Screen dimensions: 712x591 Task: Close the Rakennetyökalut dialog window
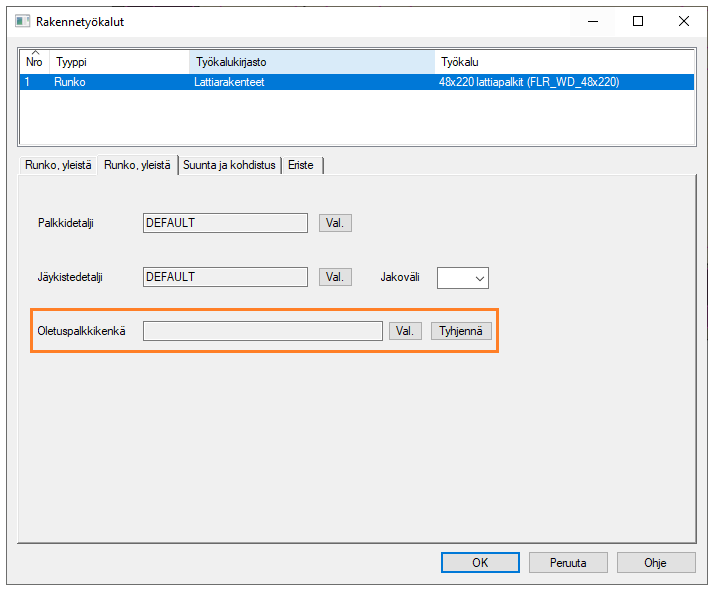tap(683, 21)
